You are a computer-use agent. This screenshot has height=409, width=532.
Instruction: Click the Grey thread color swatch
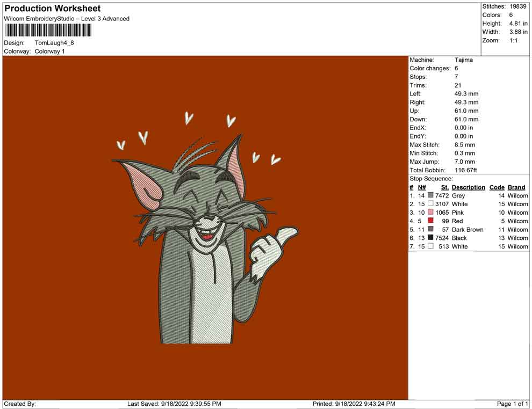tap(430, 195)
